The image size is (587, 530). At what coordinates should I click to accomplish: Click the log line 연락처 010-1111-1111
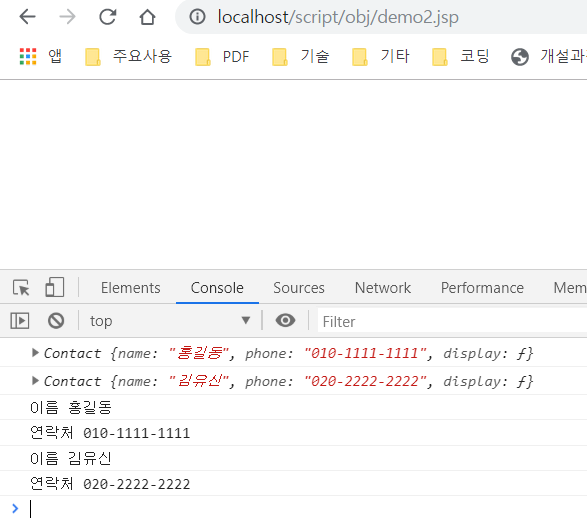pyautogui.click(x=110, y=433)
